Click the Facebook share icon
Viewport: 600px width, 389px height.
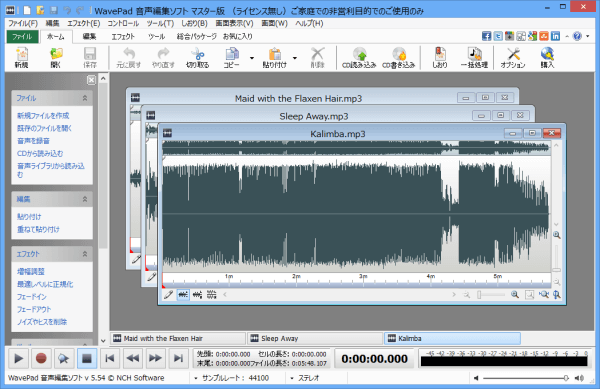pos(486,36)
